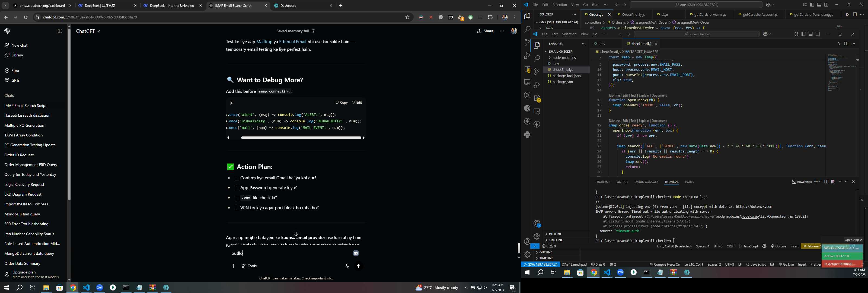Open Source Control in email-checker VS Code window
The height and width of the screenshot is (293, 868).
click(x=537, y=71)
